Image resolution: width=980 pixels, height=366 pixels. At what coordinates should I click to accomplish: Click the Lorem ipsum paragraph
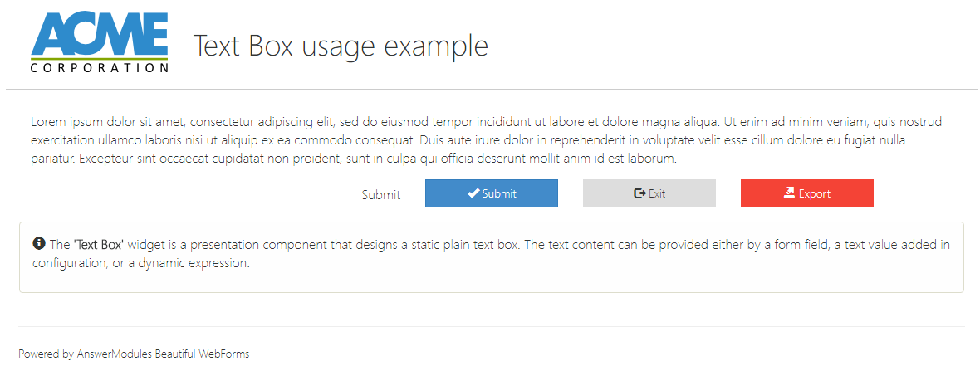click(x=490, y=139)
